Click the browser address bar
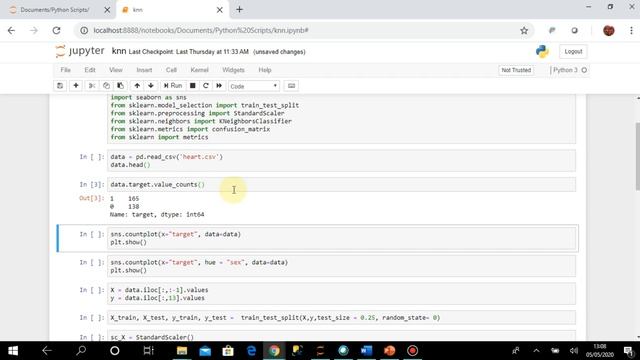 pos(298,31)
